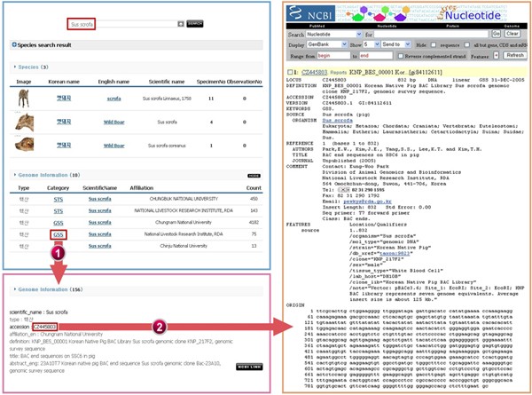The width and height of the screenshot is (532, 395).
Task: Click the first species thumbnail image
Action: 24,98
